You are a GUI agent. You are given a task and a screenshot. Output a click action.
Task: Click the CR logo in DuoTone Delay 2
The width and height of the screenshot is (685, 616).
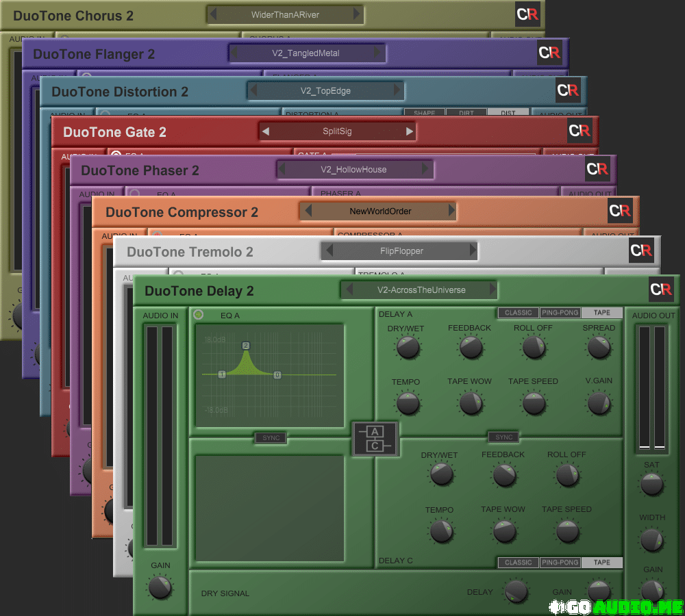coord(660,290)
